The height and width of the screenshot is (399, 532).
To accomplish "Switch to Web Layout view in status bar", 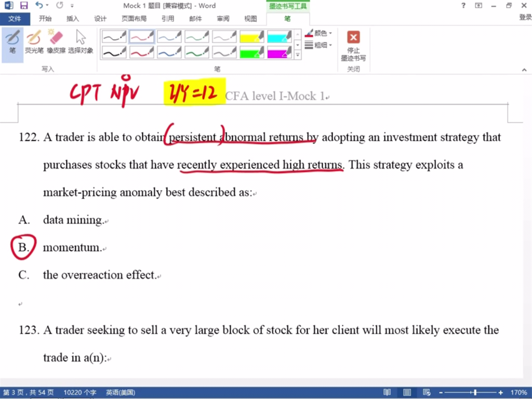I will pyautogui.click(x=427, y=393).
